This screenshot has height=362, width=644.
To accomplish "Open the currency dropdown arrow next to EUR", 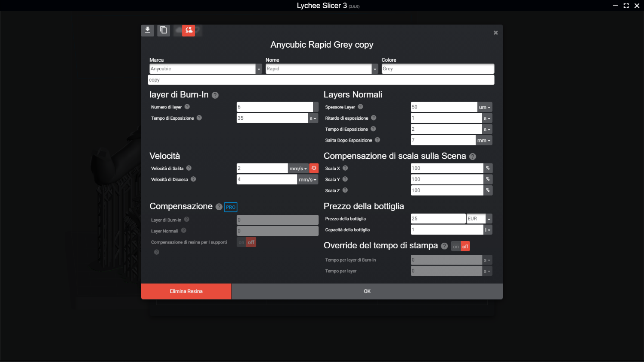I will pos(489,219).
